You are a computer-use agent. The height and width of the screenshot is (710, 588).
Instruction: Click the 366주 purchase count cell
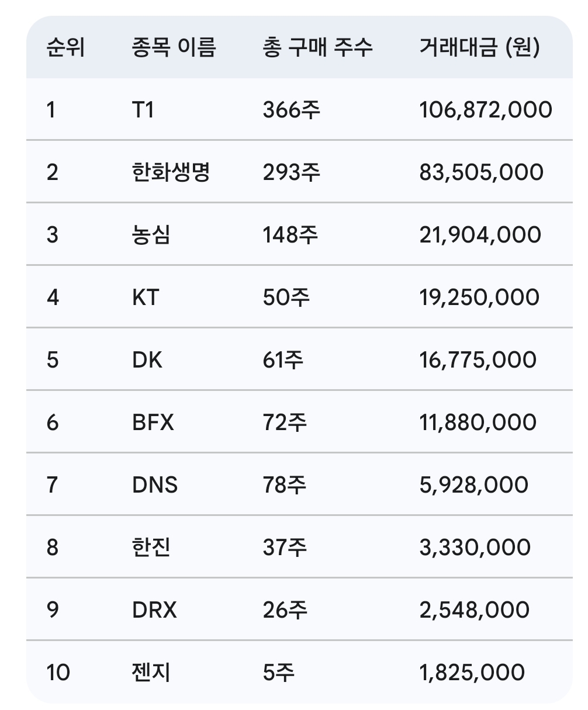click(292, 109)
